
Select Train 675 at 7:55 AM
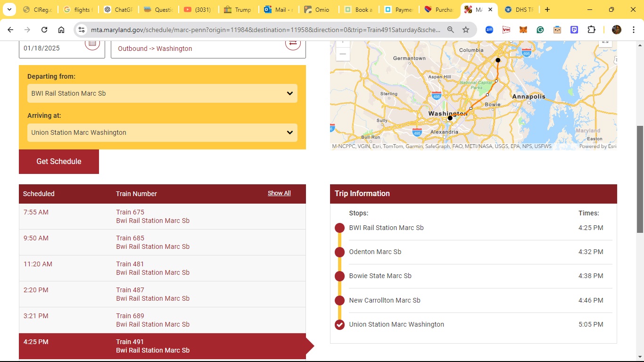(162, 216)
